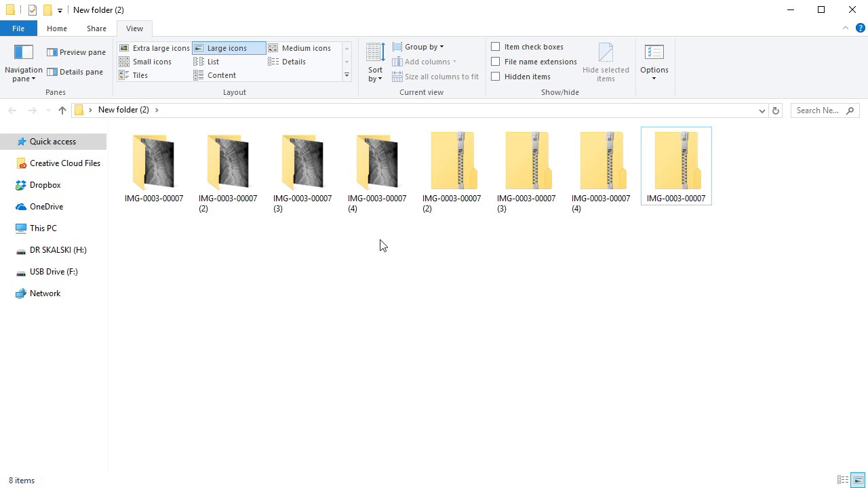868x488 pixels.
Task: Click the Up arrow navigation button
Action: click(62, 110)
